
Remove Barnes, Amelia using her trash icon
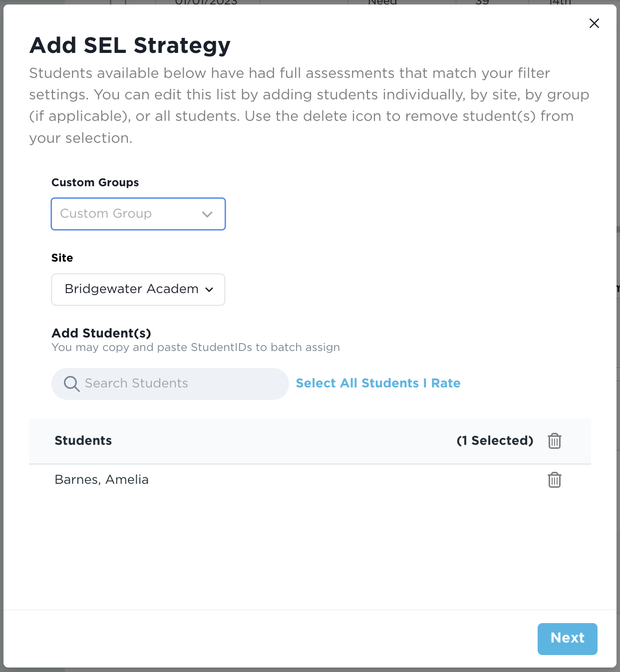point(554,480)
